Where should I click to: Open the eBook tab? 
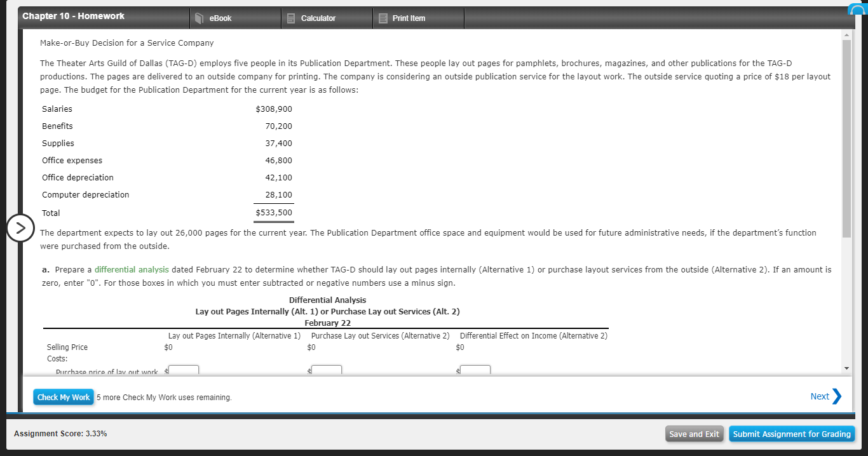(235, 18)
